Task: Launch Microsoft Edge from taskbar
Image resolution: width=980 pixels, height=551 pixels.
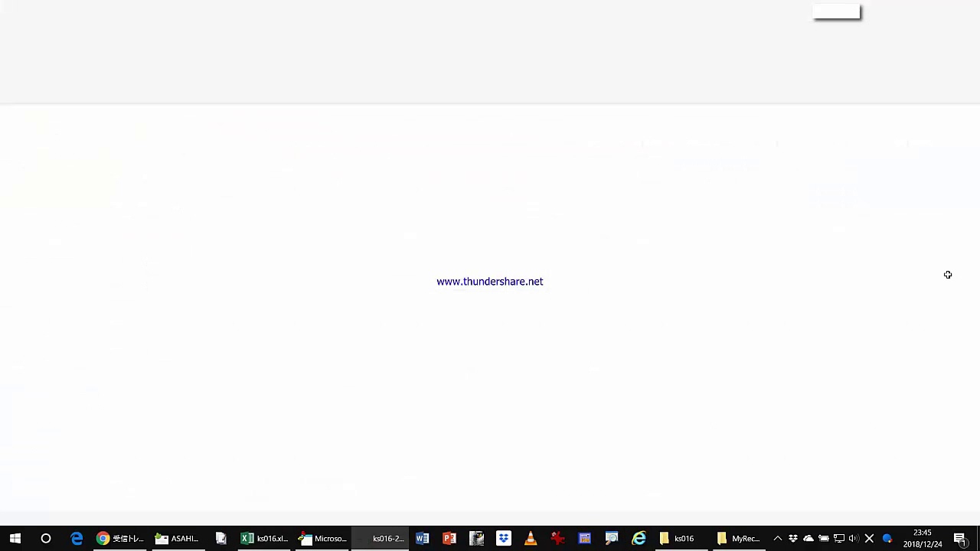Action: [x=77, y=539]
